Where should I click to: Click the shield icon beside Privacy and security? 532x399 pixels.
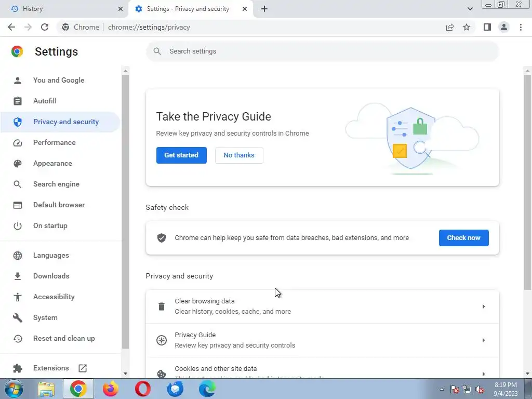17,122
